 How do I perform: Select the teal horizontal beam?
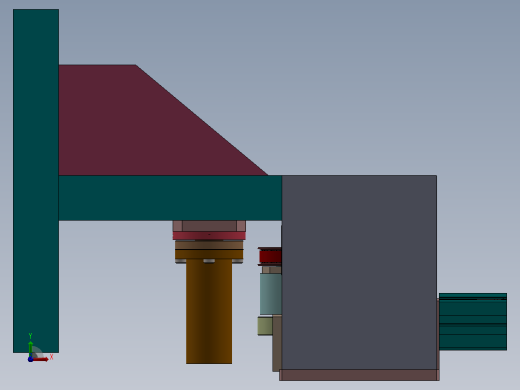point(170,198)
